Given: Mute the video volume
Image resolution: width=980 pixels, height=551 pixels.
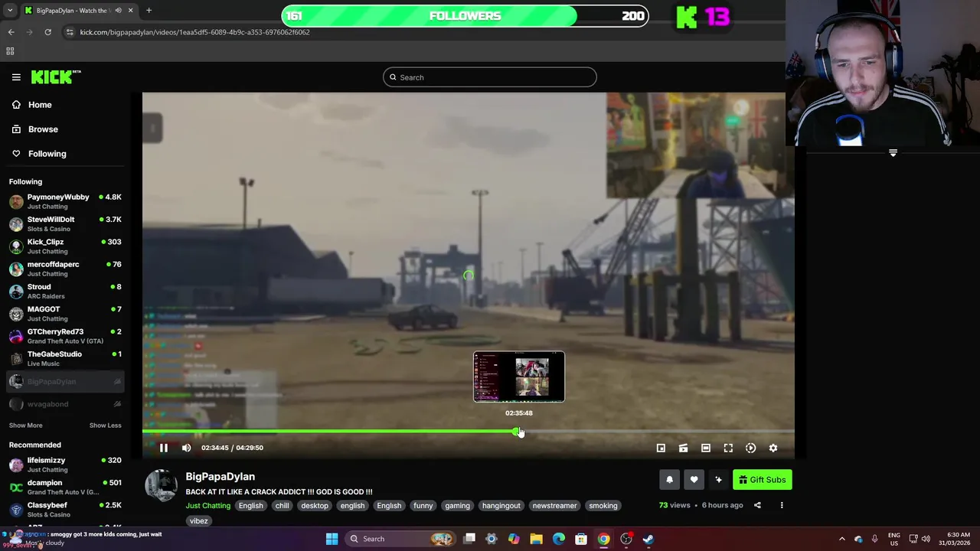Looking at the screenshot, I should tap(186, 448).
